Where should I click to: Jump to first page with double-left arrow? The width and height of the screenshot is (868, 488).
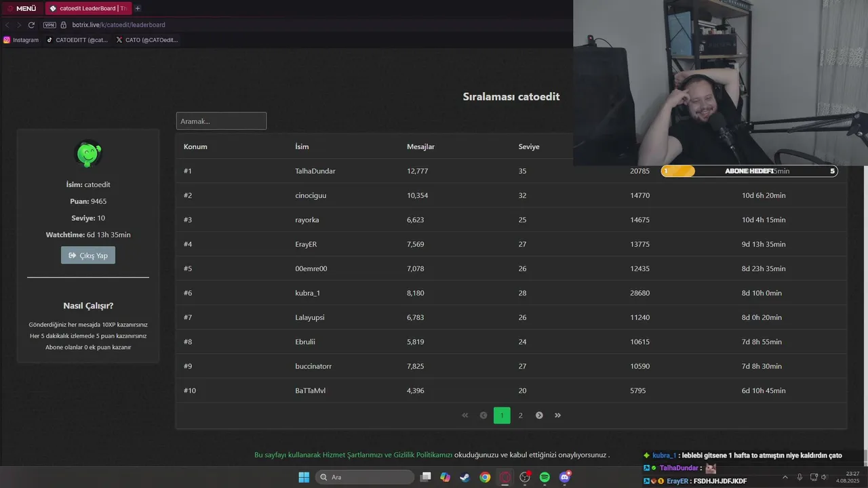(x=465, y=415)
